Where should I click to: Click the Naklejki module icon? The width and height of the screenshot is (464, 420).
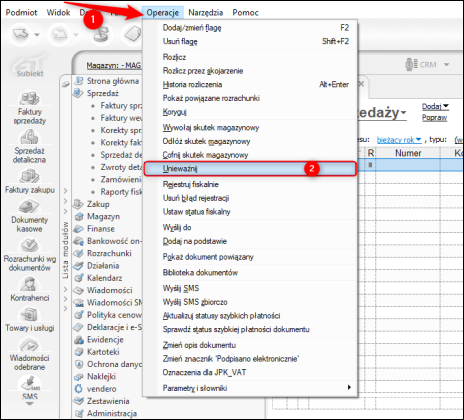[79, 376]
